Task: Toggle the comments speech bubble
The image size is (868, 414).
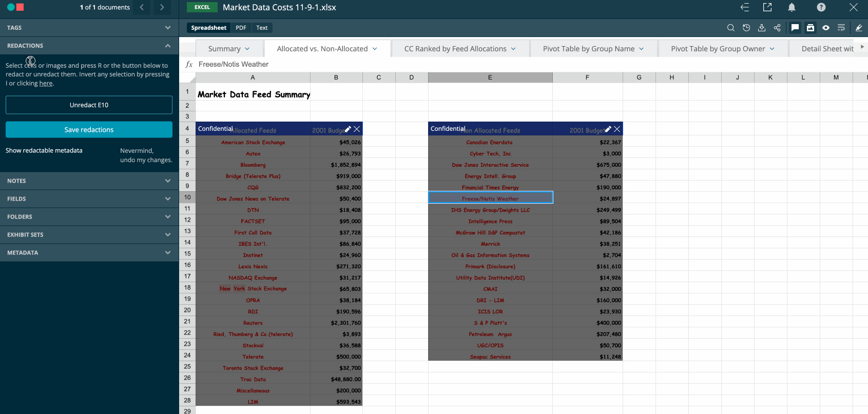Action: click(795, 28)
